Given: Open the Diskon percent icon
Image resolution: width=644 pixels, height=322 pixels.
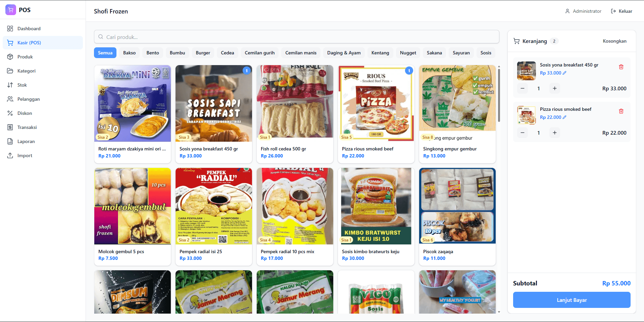Looking at the screenshot, I should pyautogui.click(x=10, y=113).
